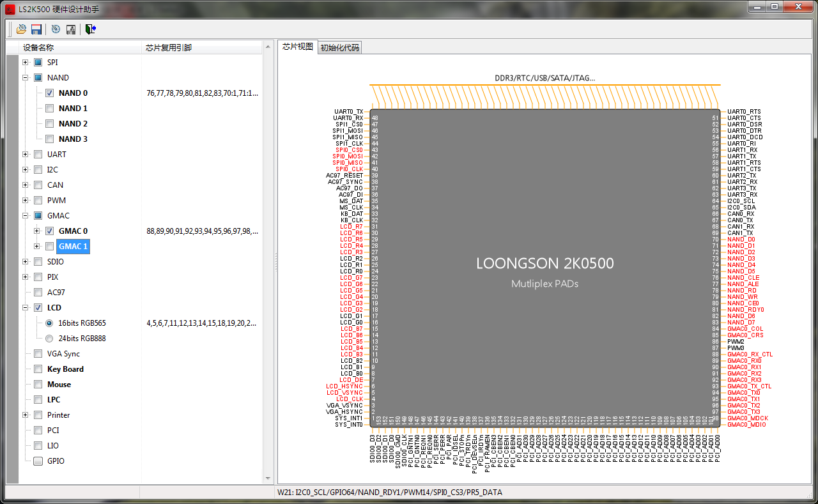This screenshot has width=818, height=504.
Task: Open the 初始化代码 tab
Action: point(340,48)
